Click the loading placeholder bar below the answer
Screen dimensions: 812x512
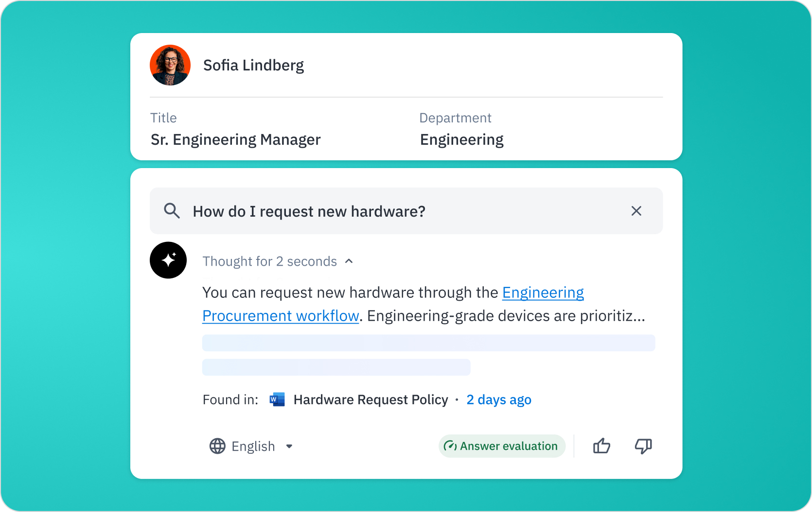428,342
